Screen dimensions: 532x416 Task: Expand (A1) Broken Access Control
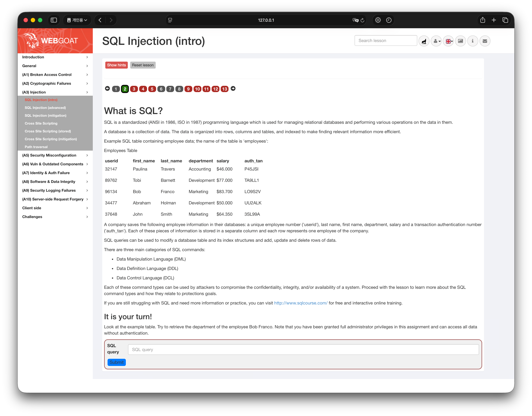tap(55, 75)
